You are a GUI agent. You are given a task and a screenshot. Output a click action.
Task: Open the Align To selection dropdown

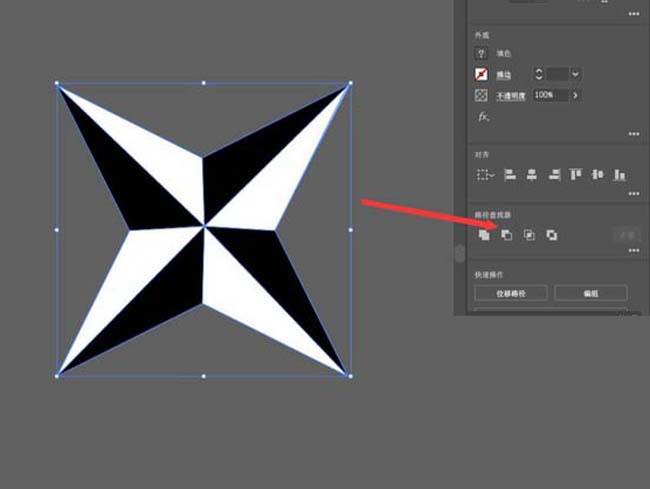point(485,175)
